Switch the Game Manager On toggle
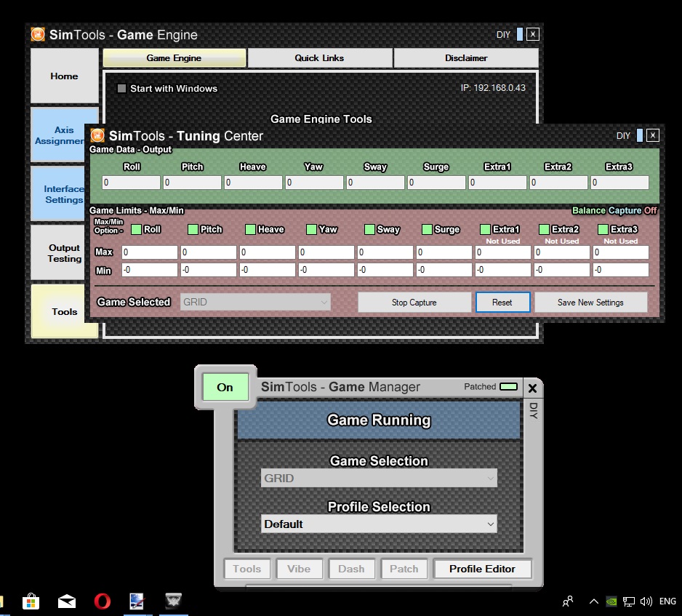 click(225, 387)
